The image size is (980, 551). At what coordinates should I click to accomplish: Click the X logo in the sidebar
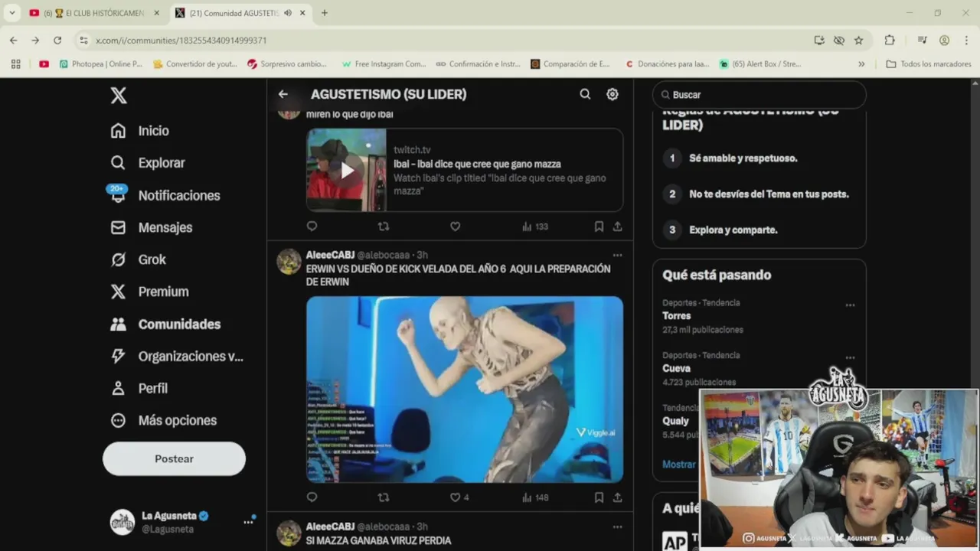coord(118,95)
